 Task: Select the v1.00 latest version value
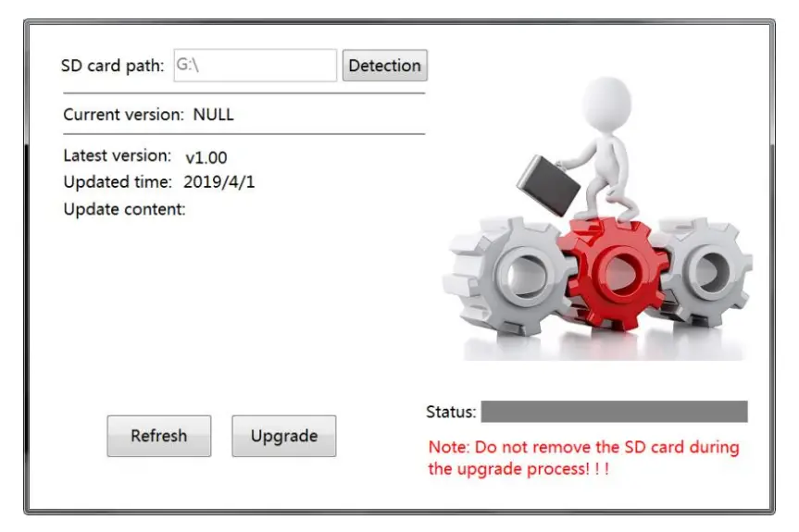point(206,157)
